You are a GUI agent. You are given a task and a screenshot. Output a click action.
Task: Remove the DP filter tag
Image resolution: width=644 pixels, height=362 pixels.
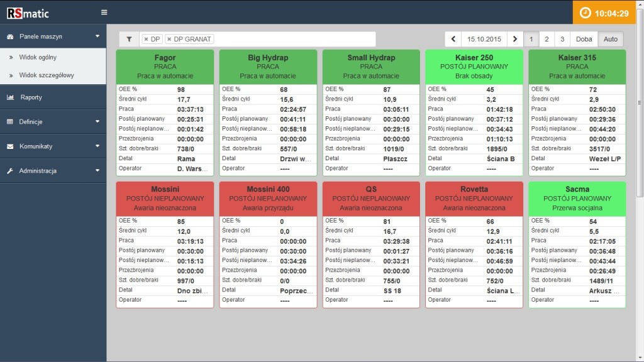point(146,39)
